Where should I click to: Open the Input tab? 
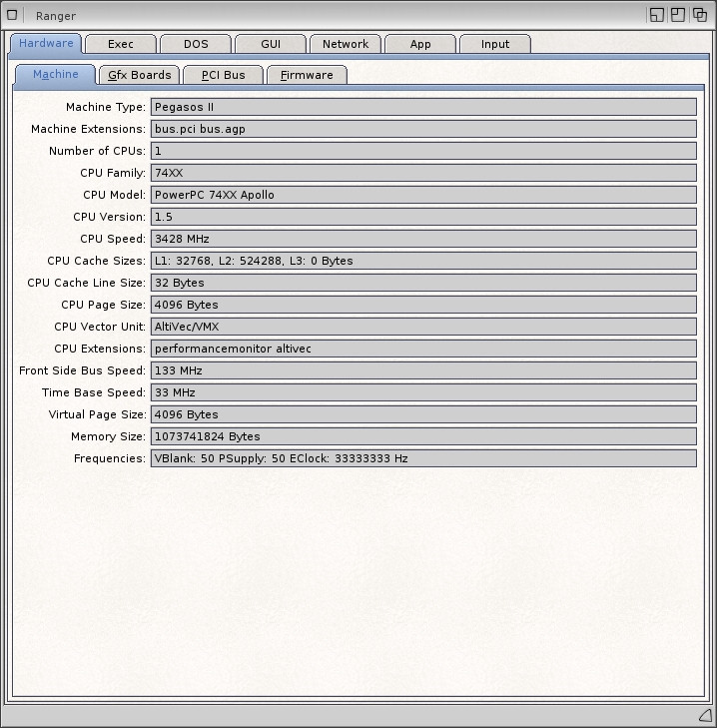[495, 44]
